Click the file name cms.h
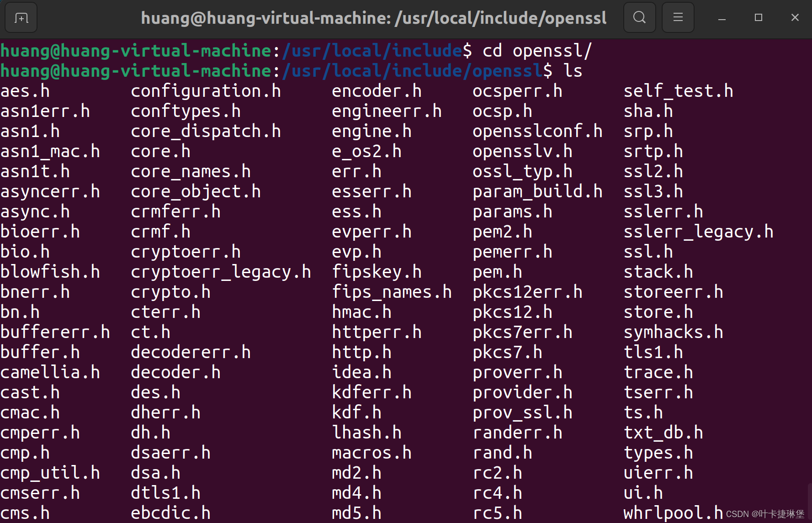The width and height of the screenshot is (812, 523). coord(25,513)
